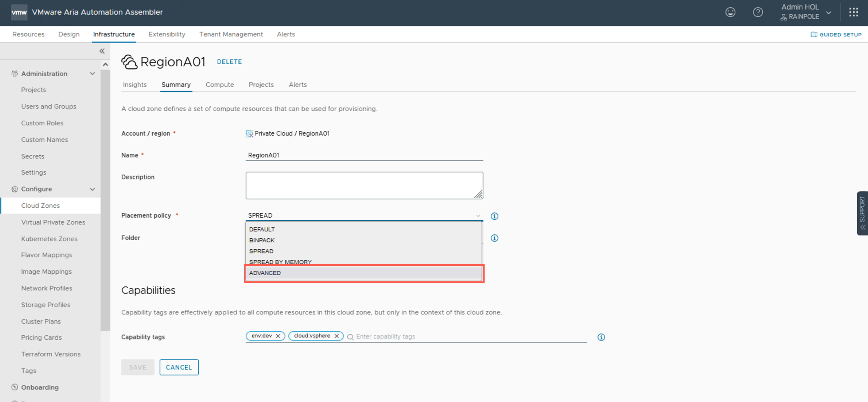Expand the Admin HOL user menu
Image resolution: width=868 pixels, height=402 pixels.
click(829, 12)
